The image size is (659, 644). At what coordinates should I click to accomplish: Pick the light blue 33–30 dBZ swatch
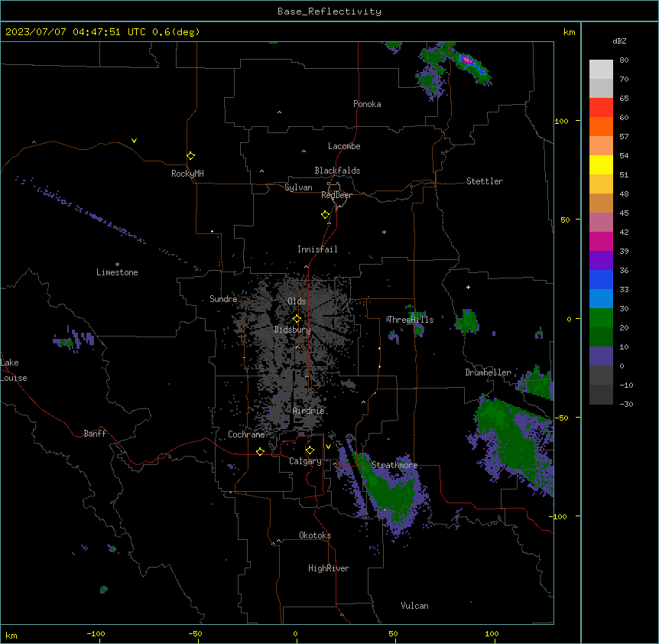(x=601, y=299)
